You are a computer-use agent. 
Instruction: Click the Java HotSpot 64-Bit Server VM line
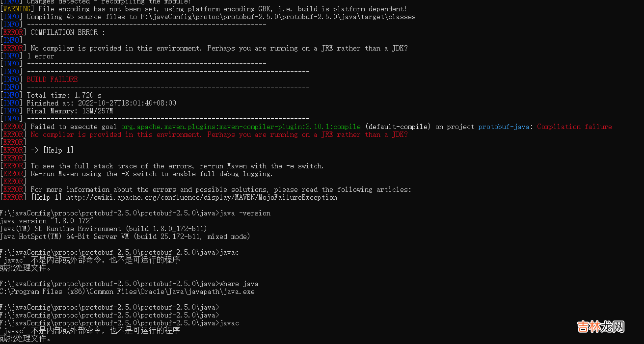coord(125,237)
